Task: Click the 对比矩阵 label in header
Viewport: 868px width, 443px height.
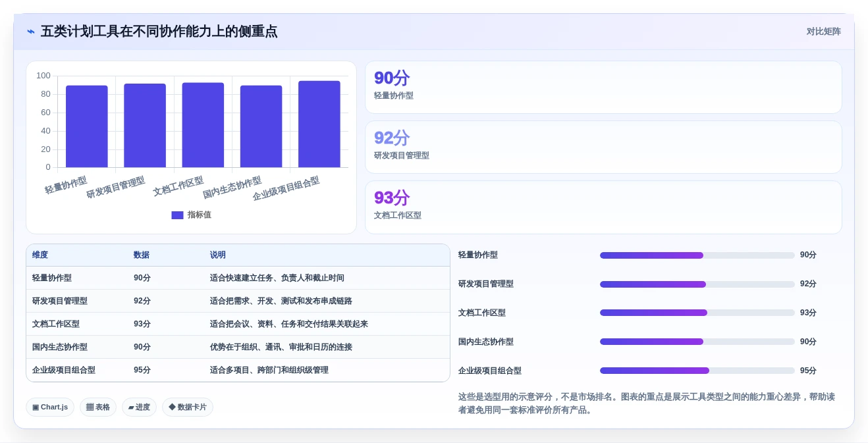Action: point(823,32)
